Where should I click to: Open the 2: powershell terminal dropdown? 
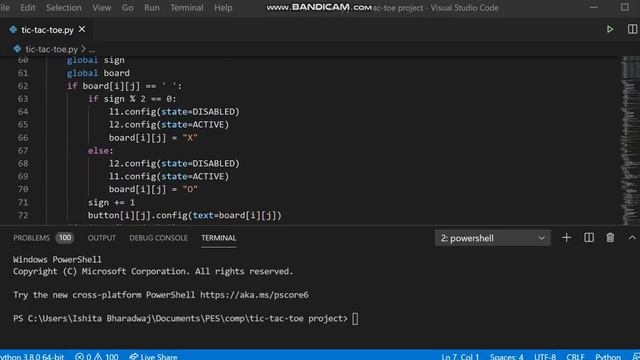click(492, 238)
